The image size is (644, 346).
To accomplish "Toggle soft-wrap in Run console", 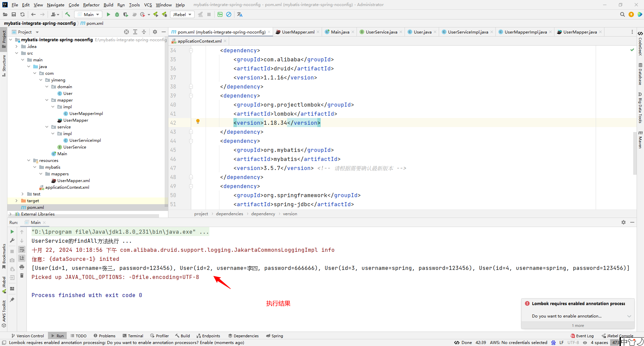I will [22, 249].
